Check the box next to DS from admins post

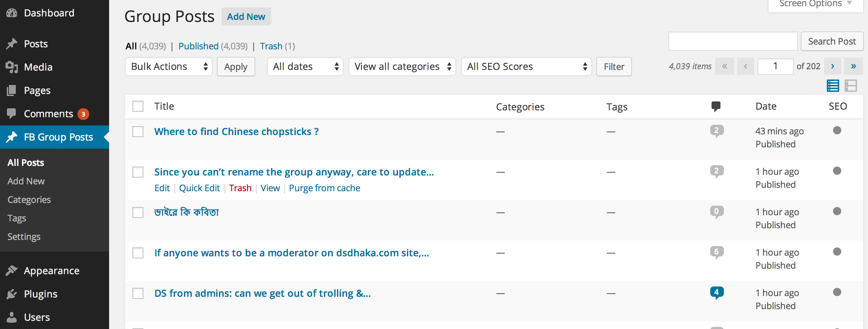click(138, 293)
